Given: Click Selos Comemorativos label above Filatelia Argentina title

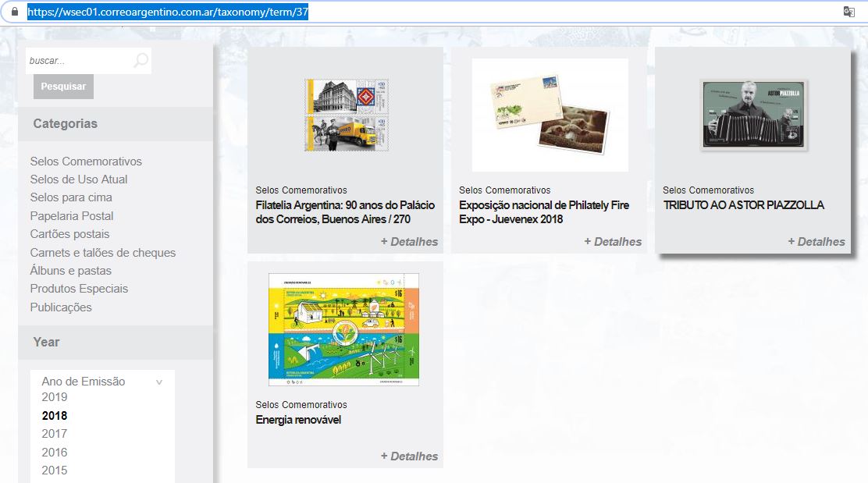Looking at the screenshot, I should (301, 190).
